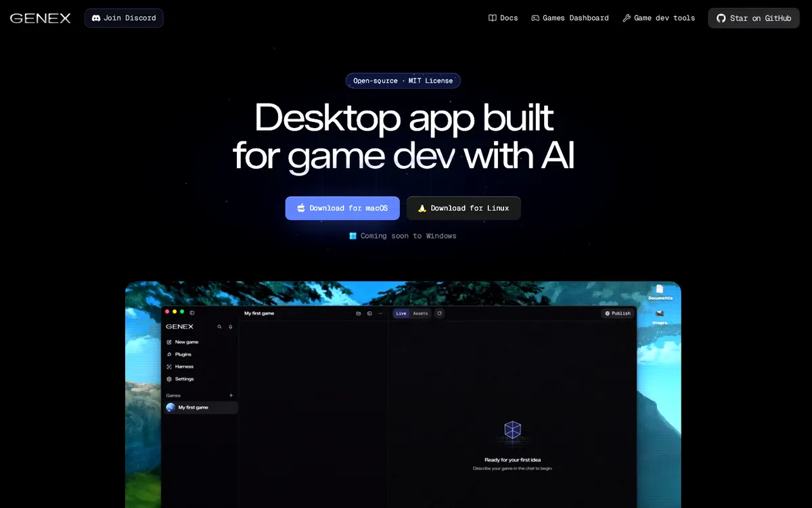
Task: Open the Docs link
Action: (x=503, y=18)
